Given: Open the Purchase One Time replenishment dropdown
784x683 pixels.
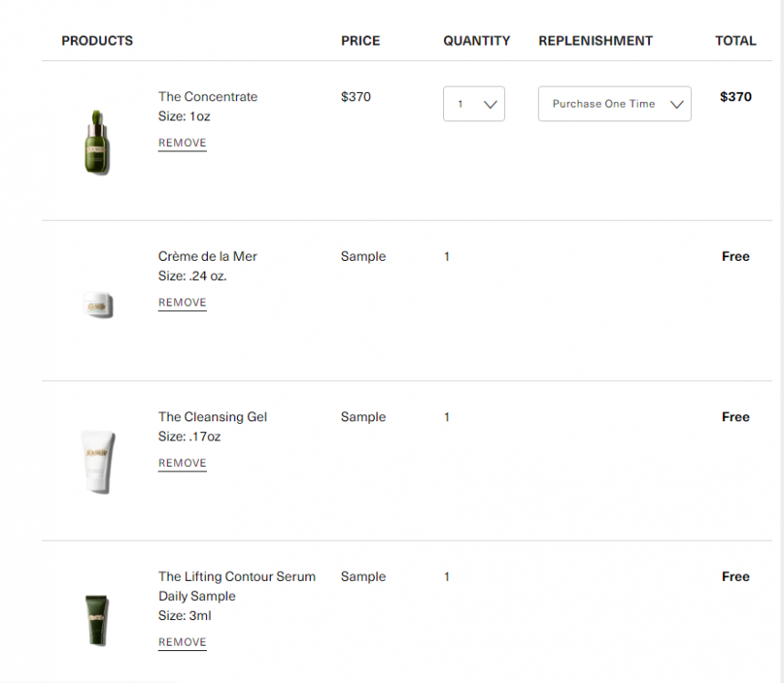Looking at the screenshot, I should [614, 104].
